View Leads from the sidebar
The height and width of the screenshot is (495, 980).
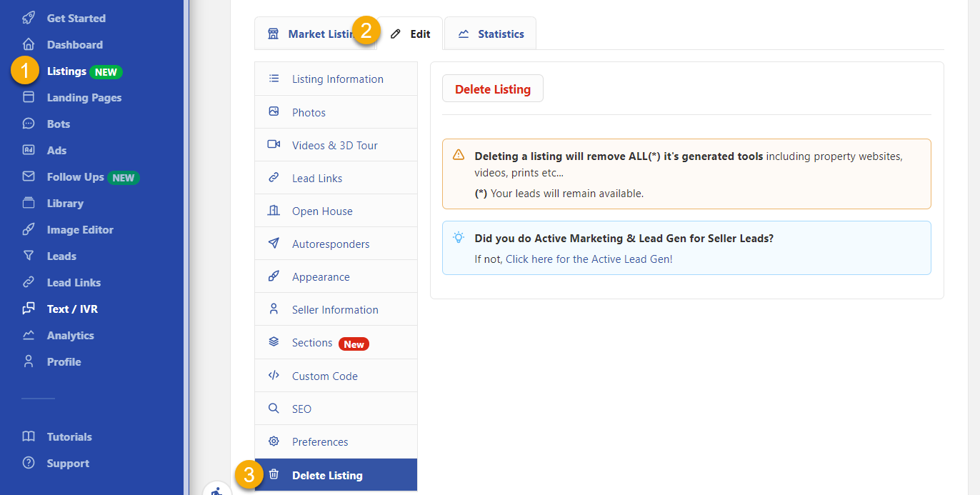coord(62,256)
